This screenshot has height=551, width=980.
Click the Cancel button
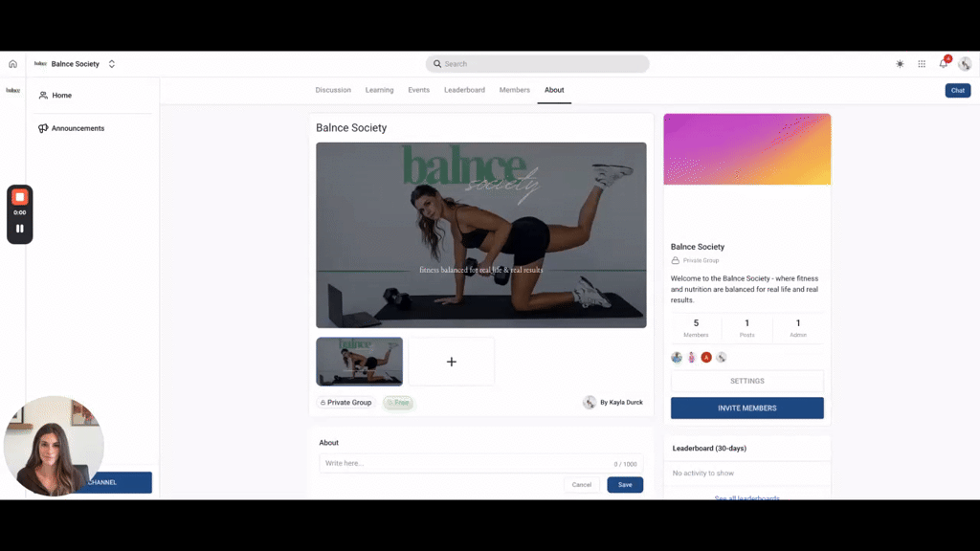tap(581, 485)
